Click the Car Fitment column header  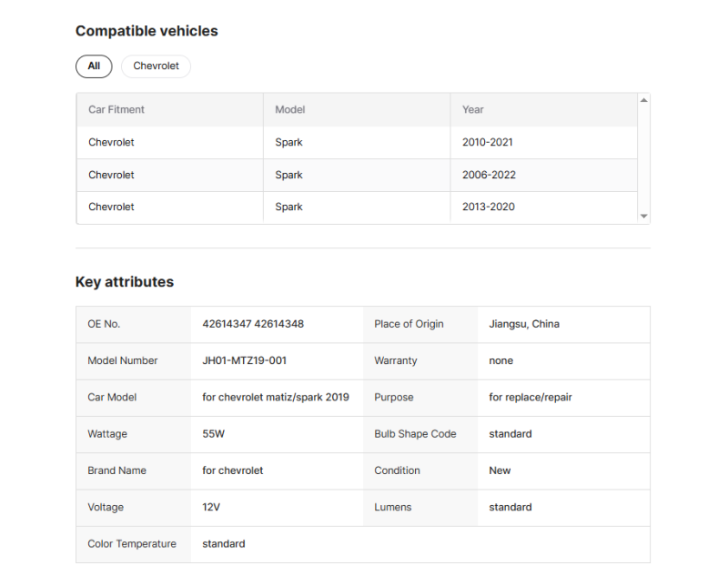coord(116,109)
